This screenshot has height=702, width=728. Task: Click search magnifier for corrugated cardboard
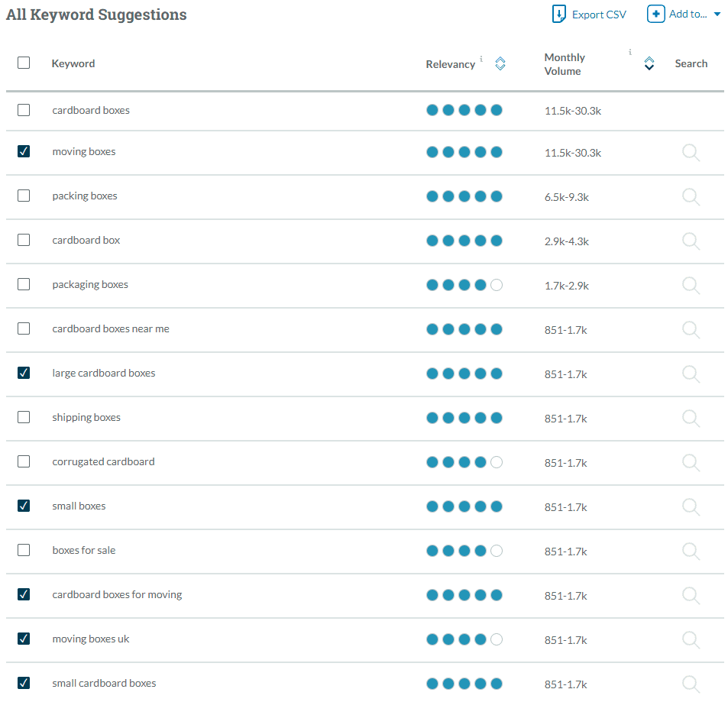coord(691,463)
